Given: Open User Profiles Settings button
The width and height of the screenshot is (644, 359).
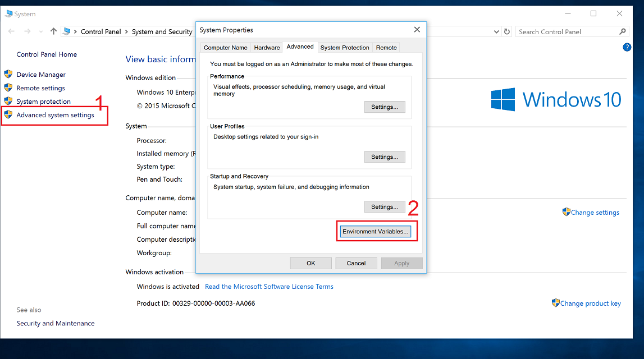Looking at the screenshot, I should point(385,157).
